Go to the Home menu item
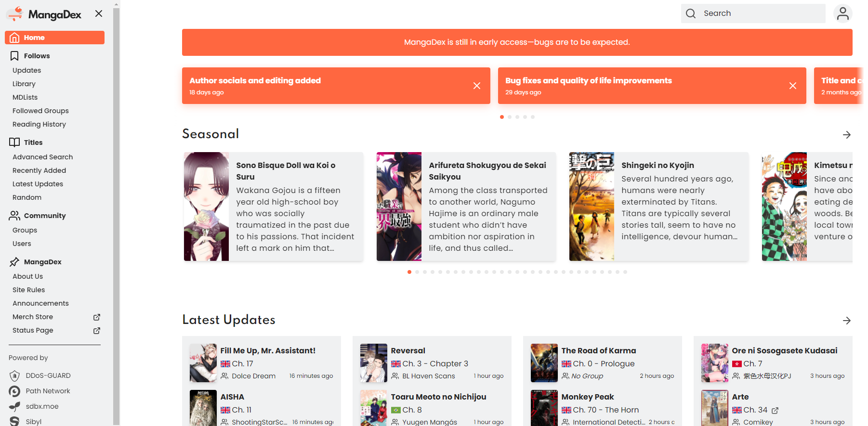 (54, 38)
